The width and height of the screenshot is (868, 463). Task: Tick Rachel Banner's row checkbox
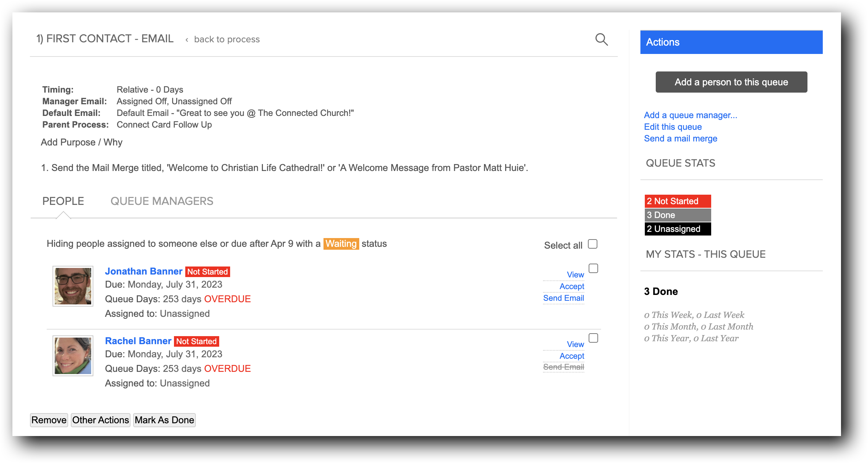click(593, 338)
